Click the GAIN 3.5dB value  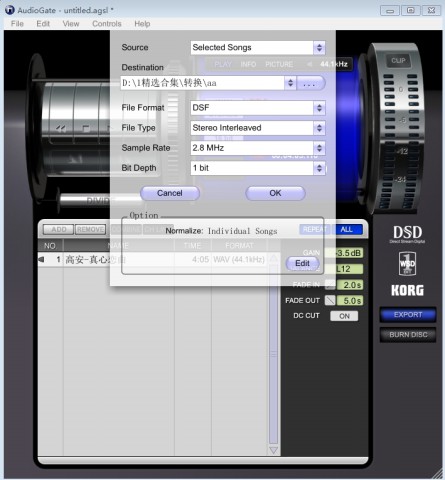pyautogui.click(x=347, y=253)
